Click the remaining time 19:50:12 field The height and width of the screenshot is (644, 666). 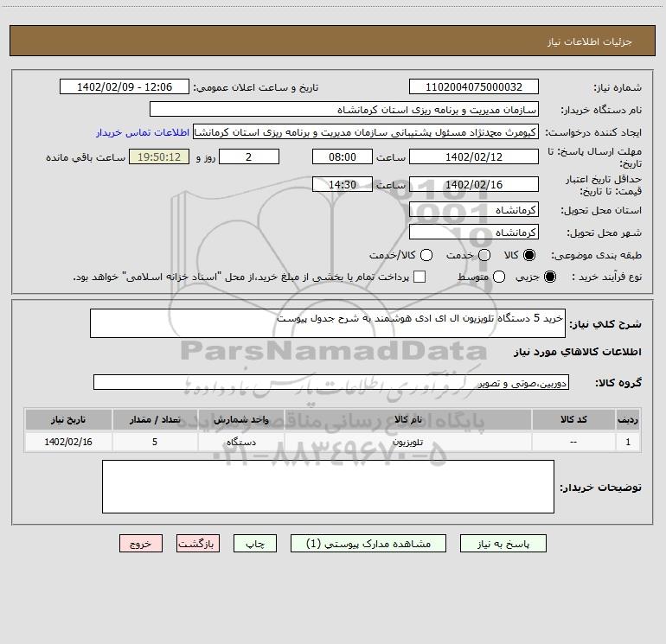point(159,156)
